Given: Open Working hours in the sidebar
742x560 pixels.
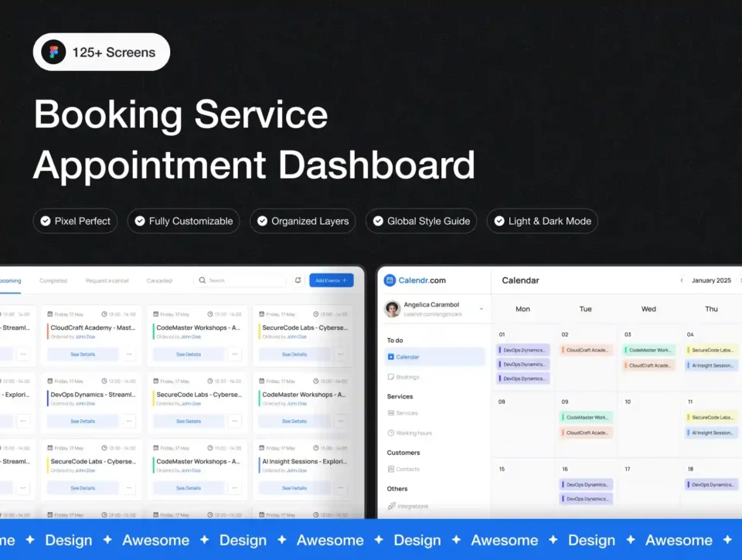Looking at the screenshot, I should [x=413, y=433].
